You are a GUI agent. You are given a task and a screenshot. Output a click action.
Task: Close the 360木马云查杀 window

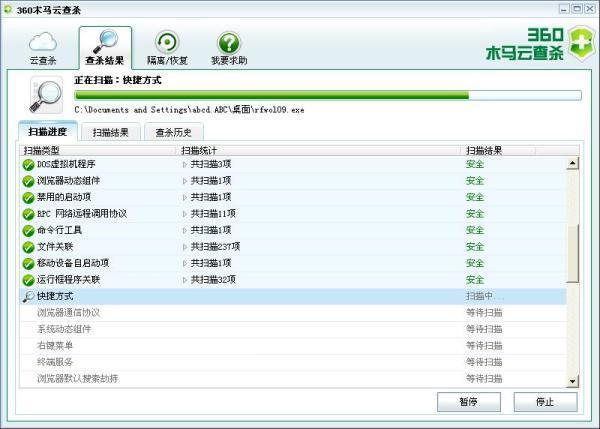point(590,9)
